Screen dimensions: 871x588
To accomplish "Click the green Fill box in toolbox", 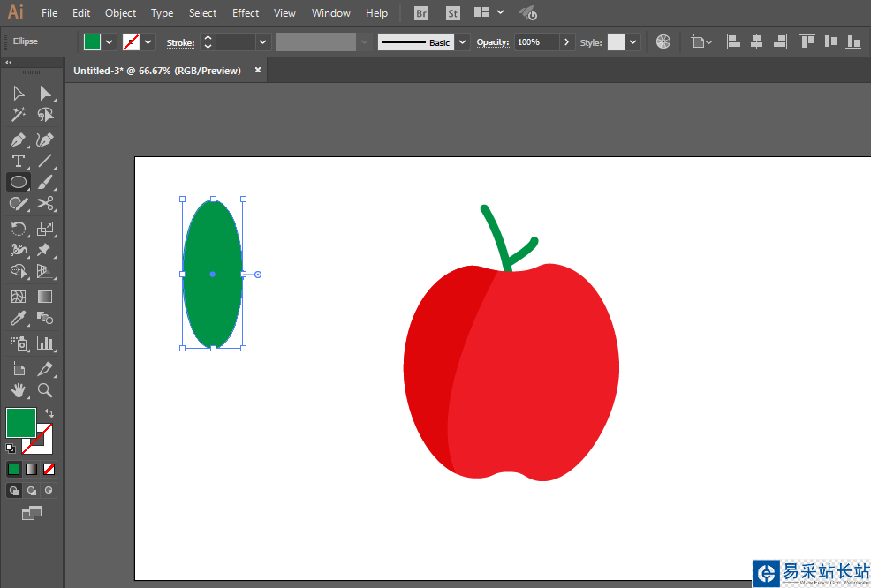I will coord(21,423).
